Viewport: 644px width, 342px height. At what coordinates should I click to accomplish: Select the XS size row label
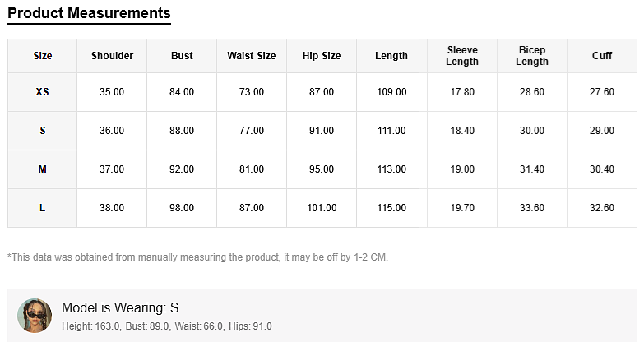pyautogui.click(x=42, y=92)
